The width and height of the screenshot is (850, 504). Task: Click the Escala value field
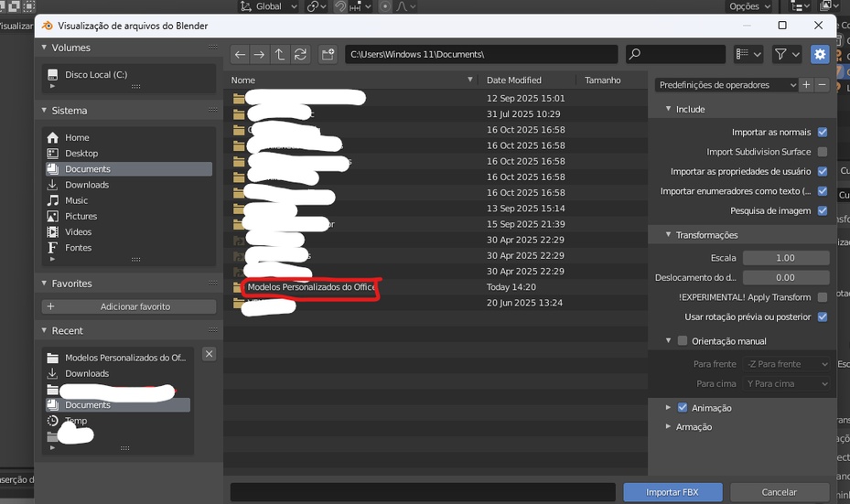[785, 258]
